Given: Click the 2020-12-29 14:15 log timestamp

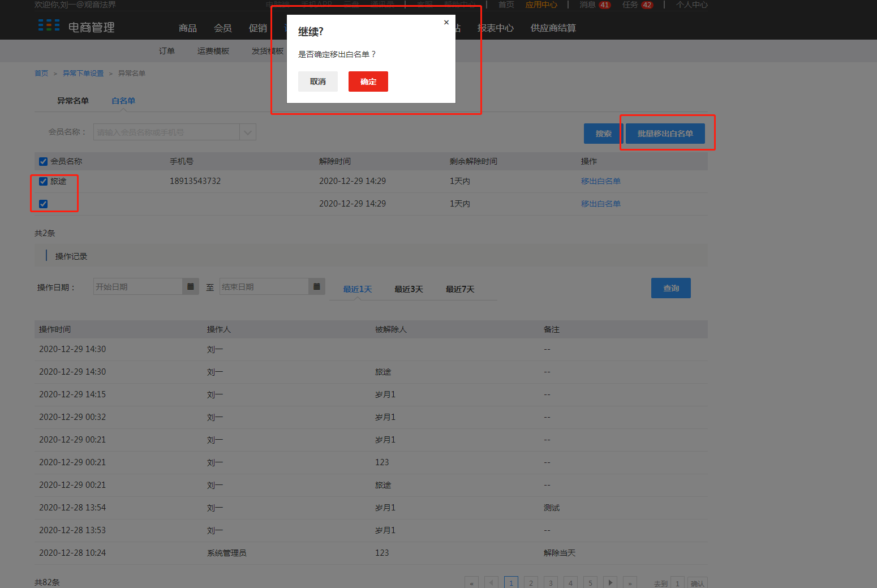Looking at the screenshot, I should point(72,394).
